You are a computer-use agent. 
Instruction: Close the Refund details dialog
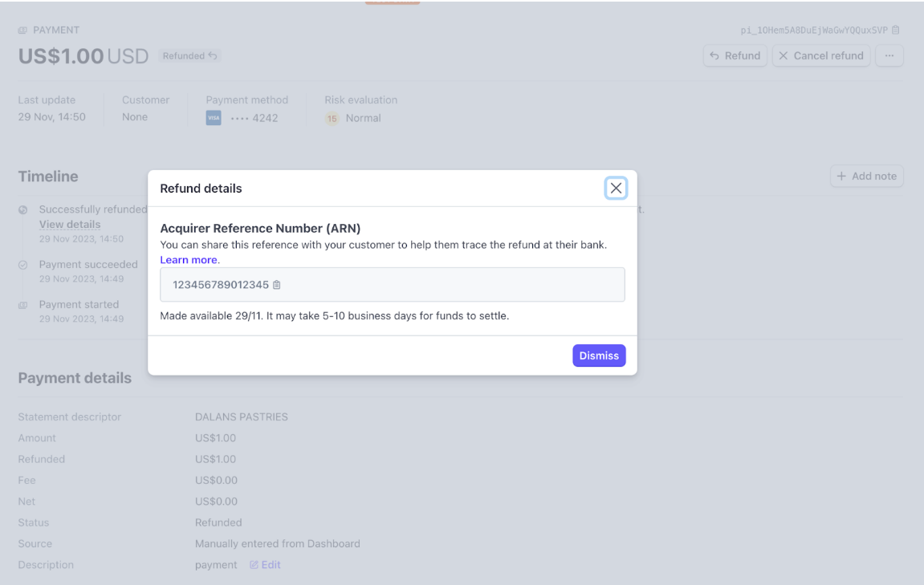tap(616, 188)
